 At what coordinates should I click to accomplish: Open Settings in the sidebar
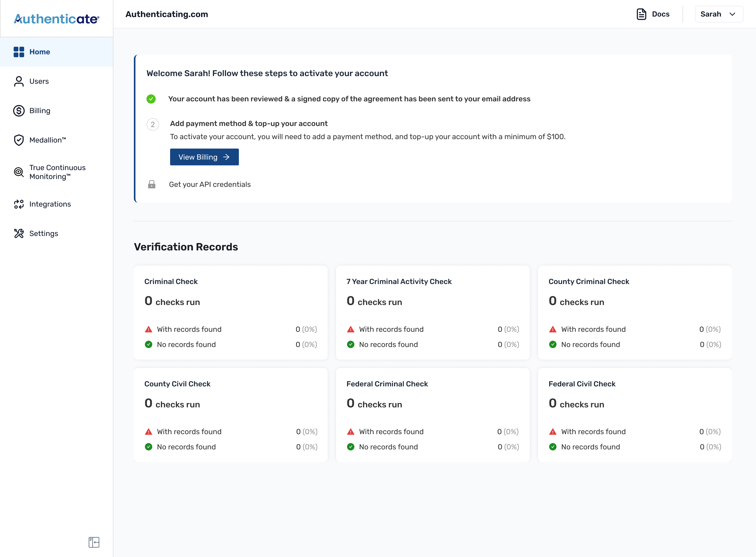[57, 233]
